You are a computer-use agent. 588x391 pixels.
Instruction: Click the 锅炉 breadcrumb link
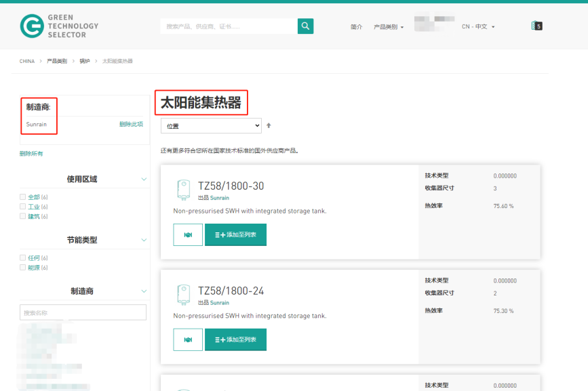[85, 61]
